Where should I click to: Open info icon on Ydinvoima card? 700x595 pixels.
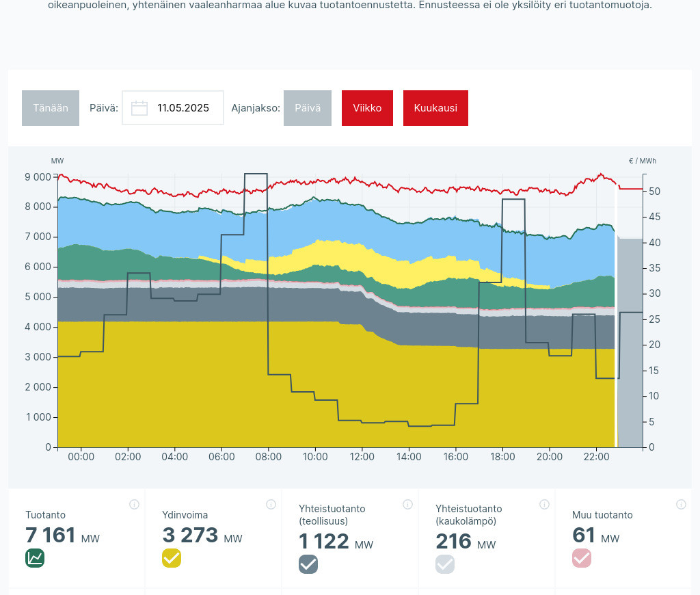tap(271, 505)
